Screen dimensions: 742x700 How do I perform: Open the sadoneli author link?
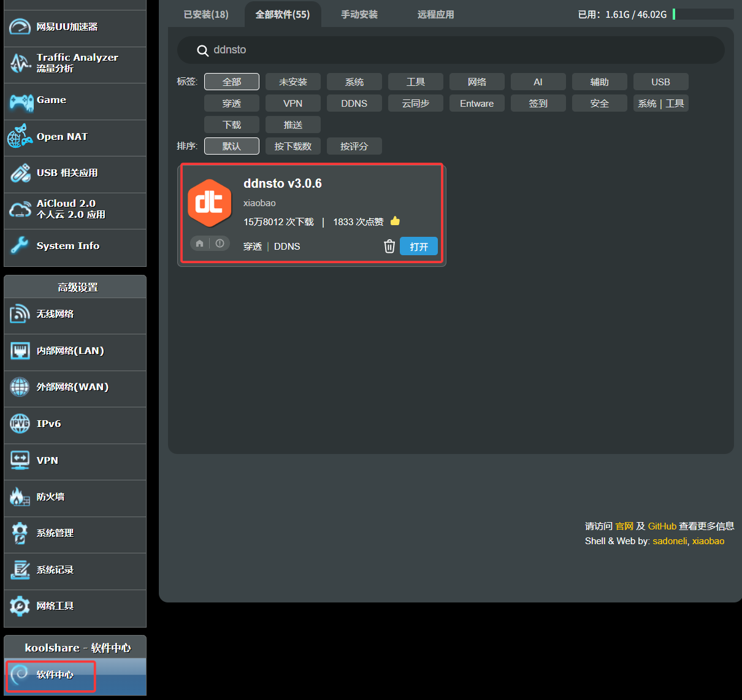pyautogui.click(x=670, y=541)
